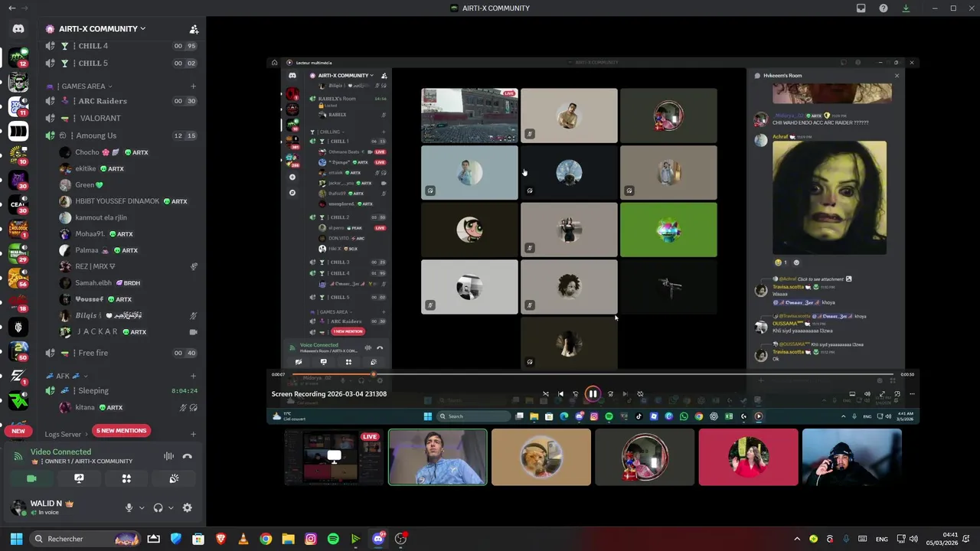
Task: Open Chrome from taskbar
Action: point(266,539)
